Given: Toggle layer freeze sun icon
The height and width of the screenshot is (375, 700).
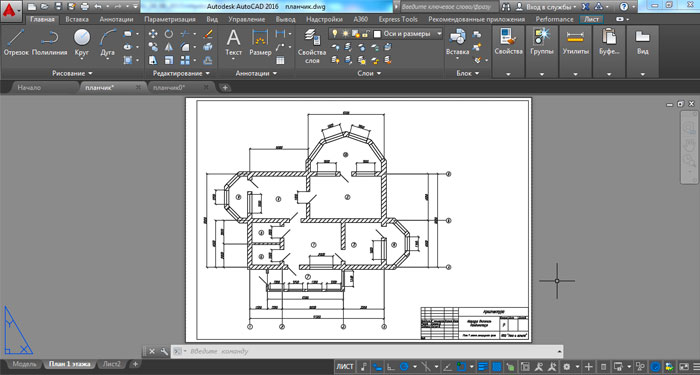Looking at the screenshot, I should pos(345,34).
